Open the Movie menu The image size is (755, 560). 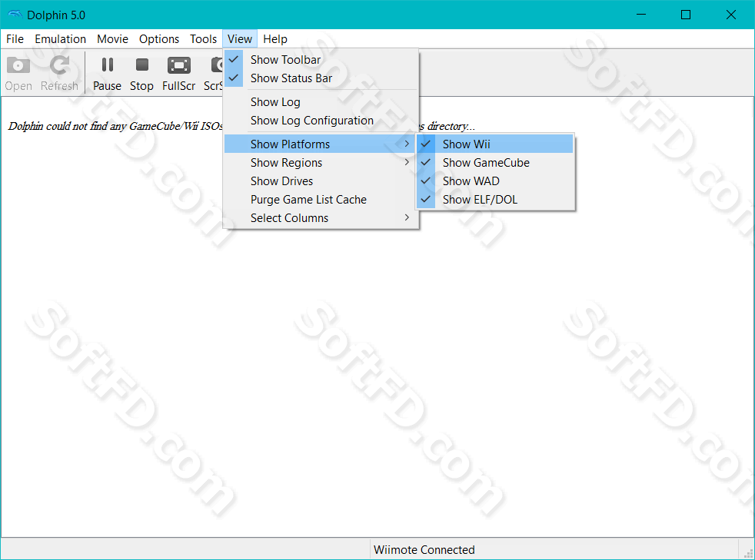click(x=112, y=39)
